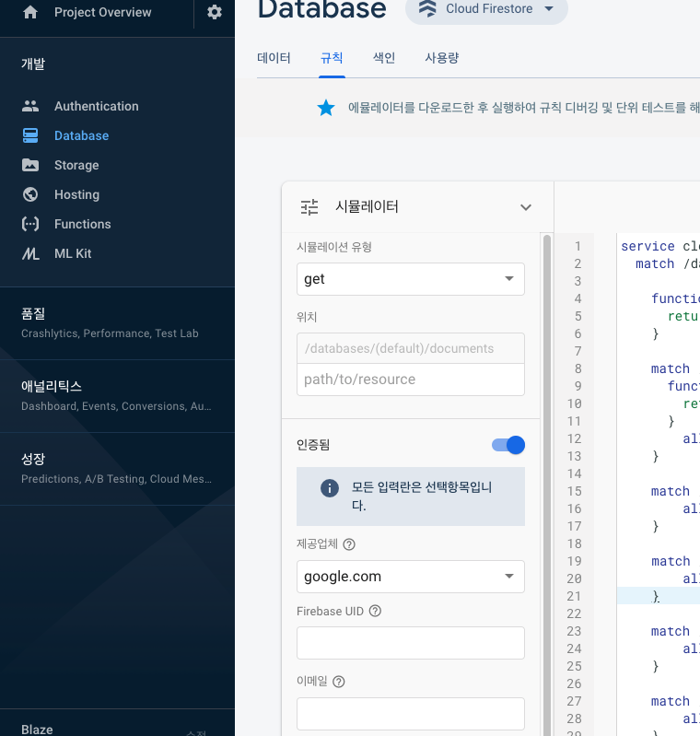Switch to the 색인 tab
The height and width of the screenshot is (736, 700).
384,58
